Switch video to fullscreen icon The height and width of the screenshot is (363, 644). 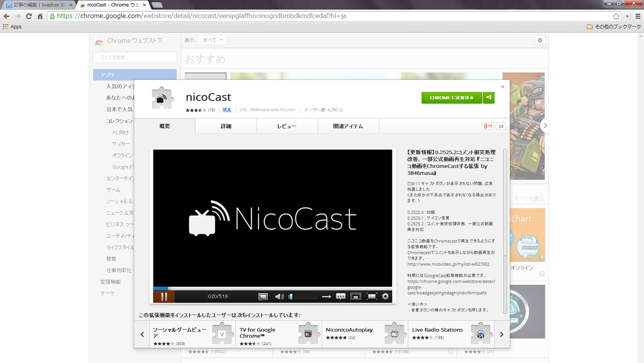pos(371,297)
